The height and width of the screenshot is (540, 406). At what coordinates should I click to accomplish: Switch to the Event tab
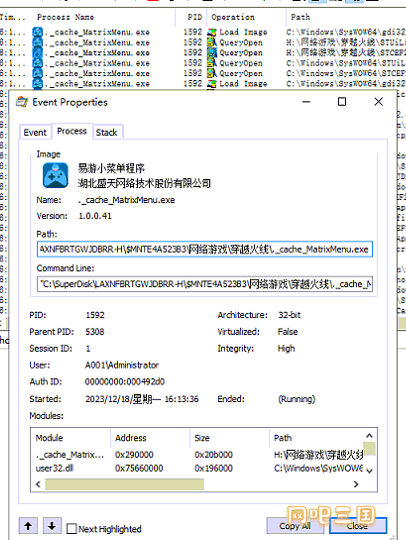35,133
